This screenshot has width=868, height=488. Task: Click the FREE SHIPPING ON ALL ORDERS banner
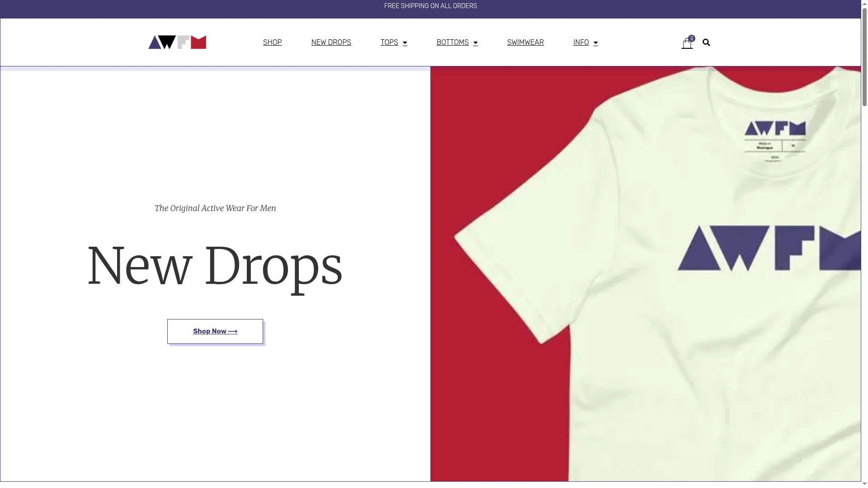click(430, 6)
